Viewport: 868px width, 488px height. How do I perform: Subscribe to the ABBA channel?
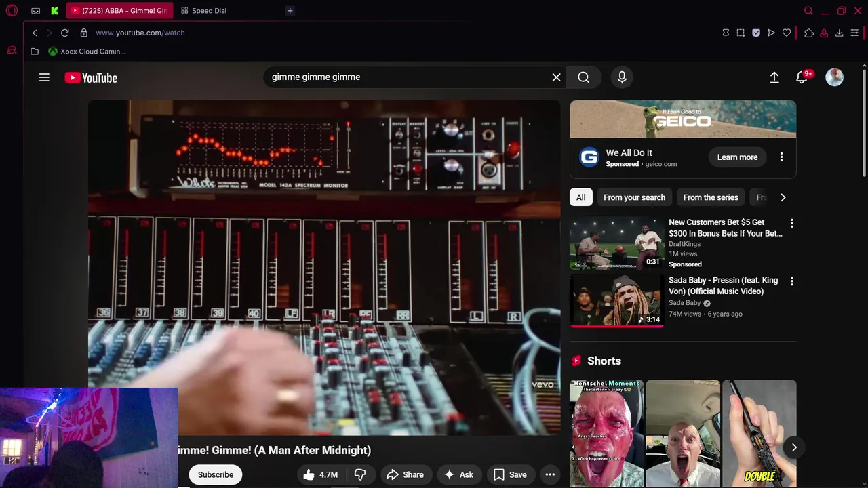pos(216,475)
